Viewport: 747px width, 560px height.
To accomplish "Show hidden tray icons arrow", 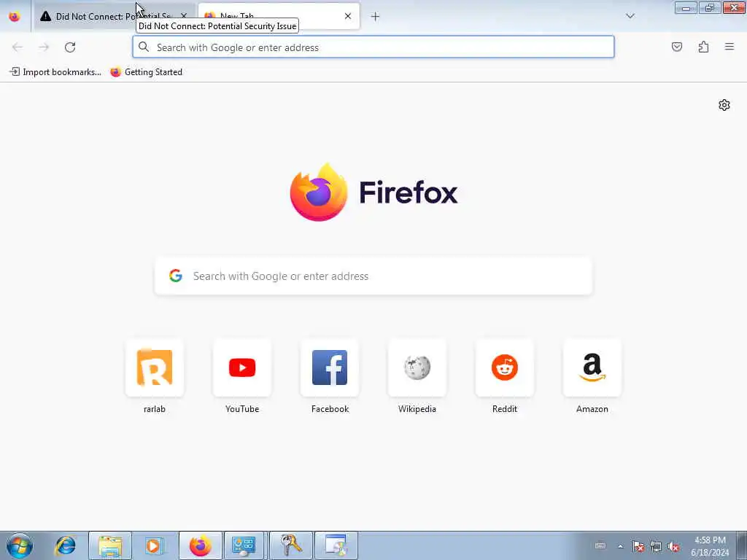I will point(620,546).
